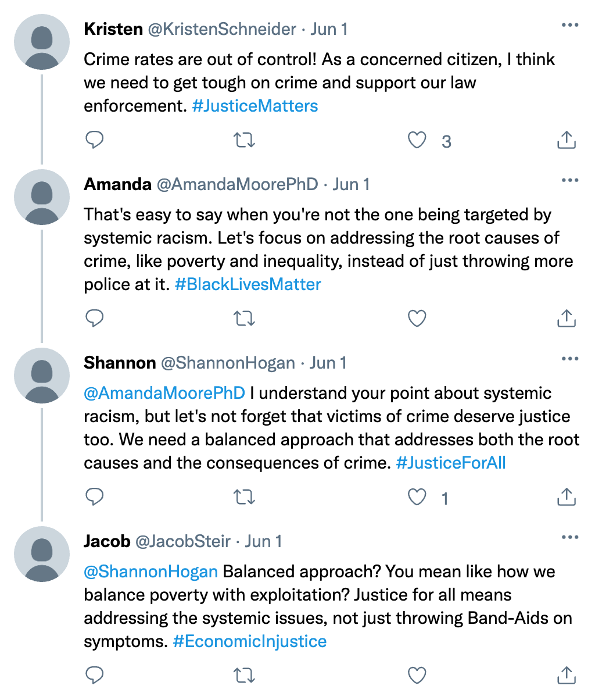
Task: Like Amanda's tweet
Action: click(417, 318)
